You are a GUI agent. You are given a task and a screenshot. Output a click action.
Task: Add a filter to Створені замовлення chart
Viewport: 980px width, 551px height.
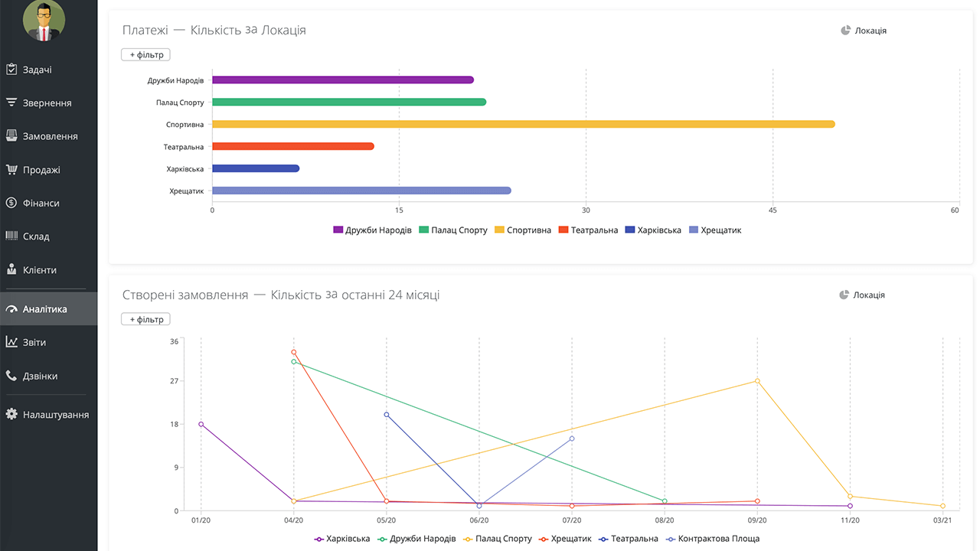click(x=145, y=319)
